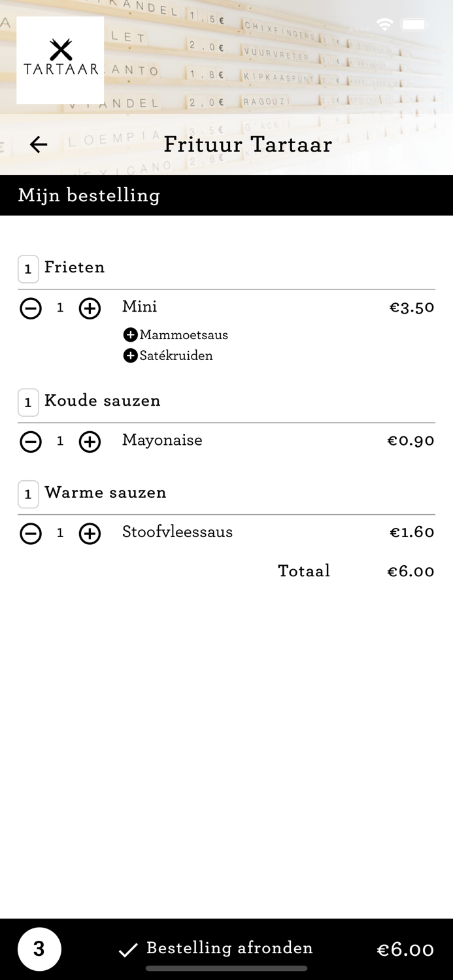
Task: Open the Warme sauzen category heading
Action: (105, 493)
